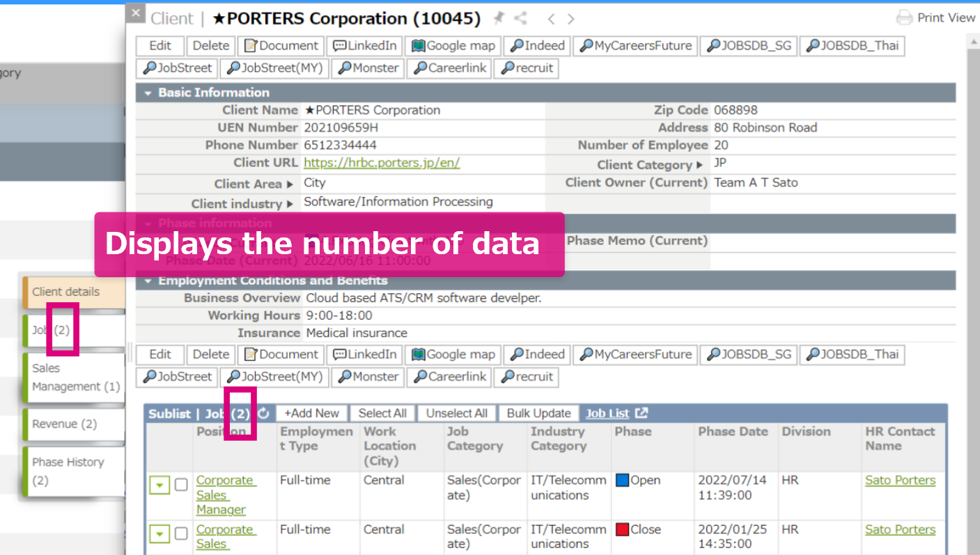Open top Google map button

[453, 46]
